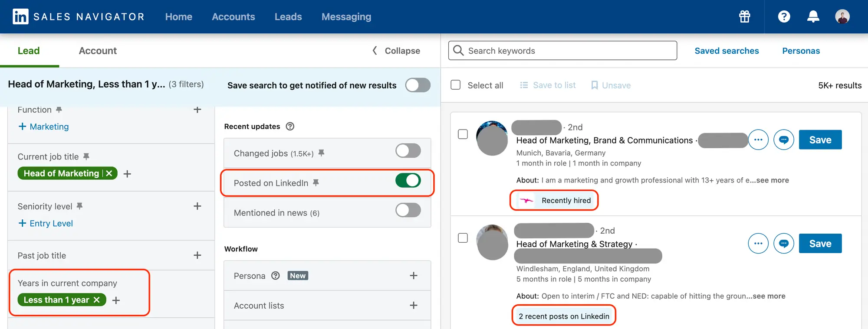This screenshot has width=868, height=329.
Task: Click 2 recent posts on Linkedin badge
Action: click(564, 316)
